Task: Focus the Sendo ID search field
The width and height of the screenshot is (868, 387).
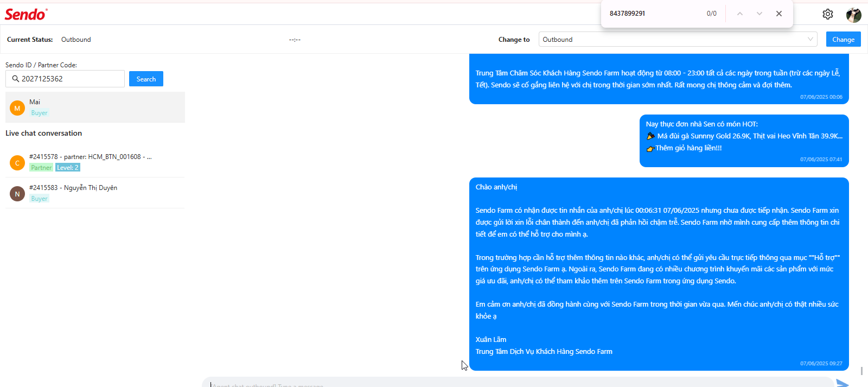Action: [65, 79]
